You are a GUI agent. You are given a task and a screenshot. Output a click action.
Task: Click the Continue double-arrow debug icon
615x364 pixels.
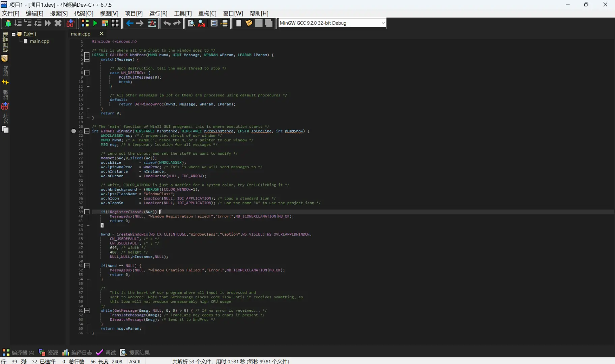[x=48, y=23]
